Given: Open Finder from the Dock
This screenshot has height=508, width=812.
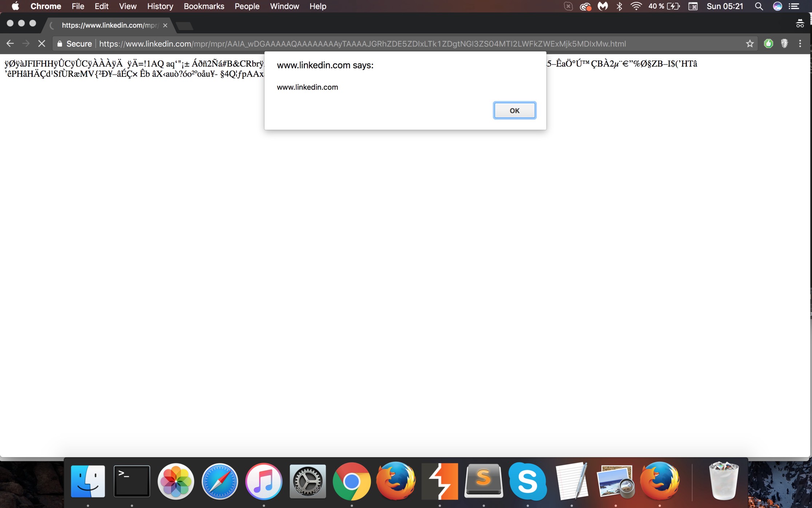Looking at the screenshot, I should (x=88, y=481).
